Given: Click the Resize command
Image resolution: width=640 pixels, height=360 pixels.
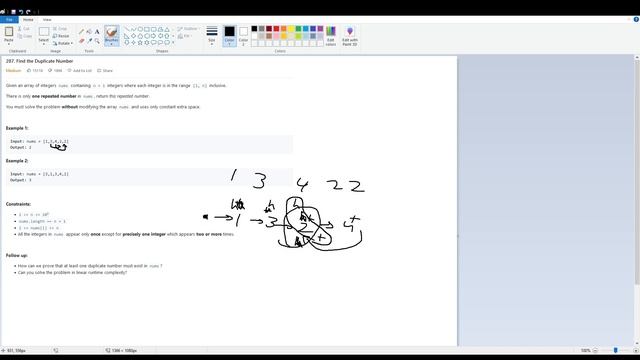Looking at the screenshot, I should click(61, 36).
